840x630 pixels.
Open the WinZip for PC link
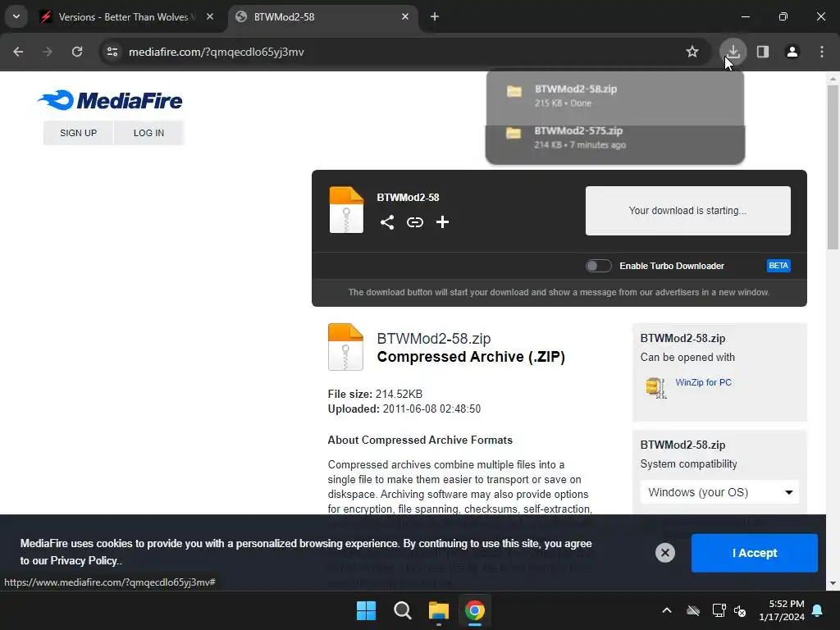click(703, 382)
